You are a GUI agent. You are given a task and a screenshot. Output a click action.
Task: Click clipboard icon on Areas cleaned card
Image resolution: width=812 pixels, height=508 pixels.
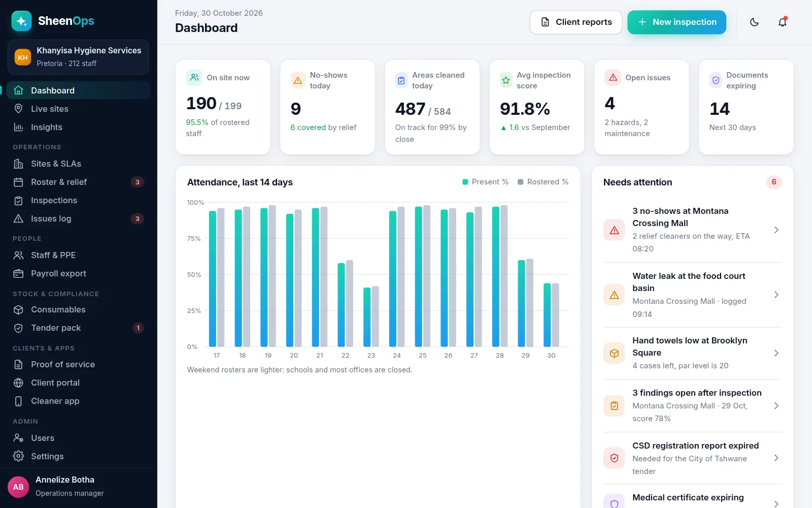point(401,80)
